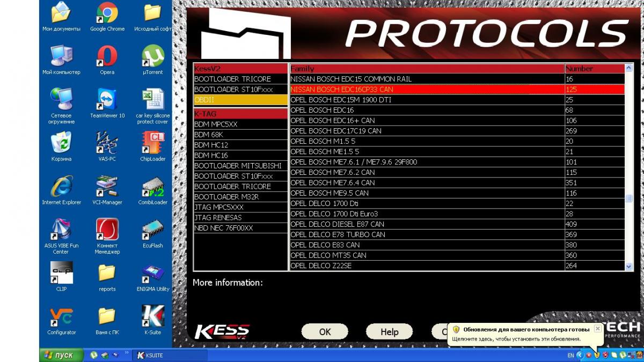Select KessV2 BOOTLOADER TRICORE entry
This screenshot has height=362, width=644.
(240, 79)
